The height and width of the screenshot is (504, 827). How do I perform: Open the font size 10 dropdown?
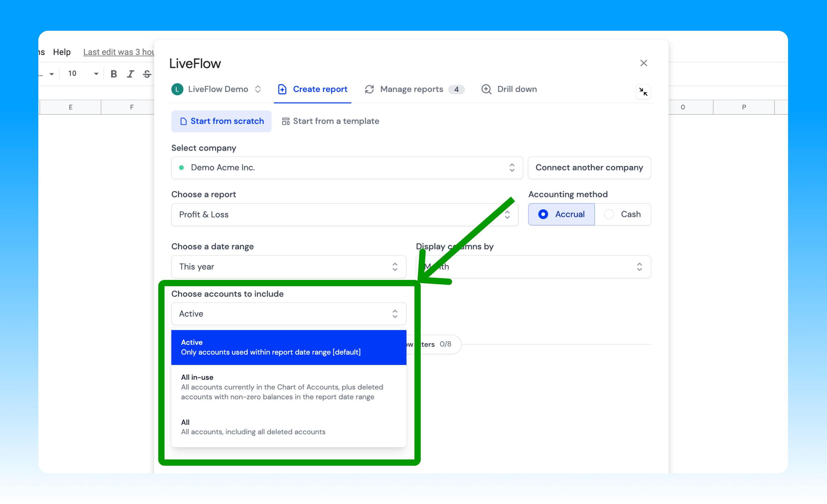(83, 74)
